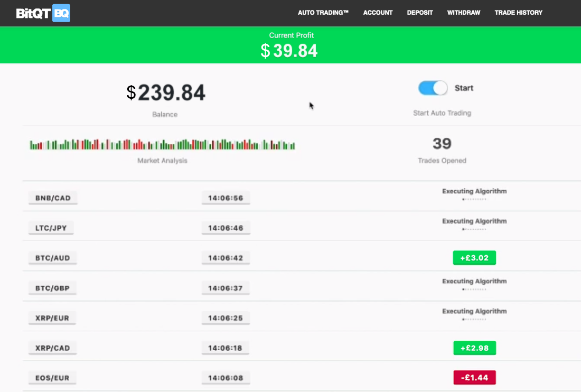Click the $239.84 balance amount
The image size is (581, 392).
click(166, 93)
